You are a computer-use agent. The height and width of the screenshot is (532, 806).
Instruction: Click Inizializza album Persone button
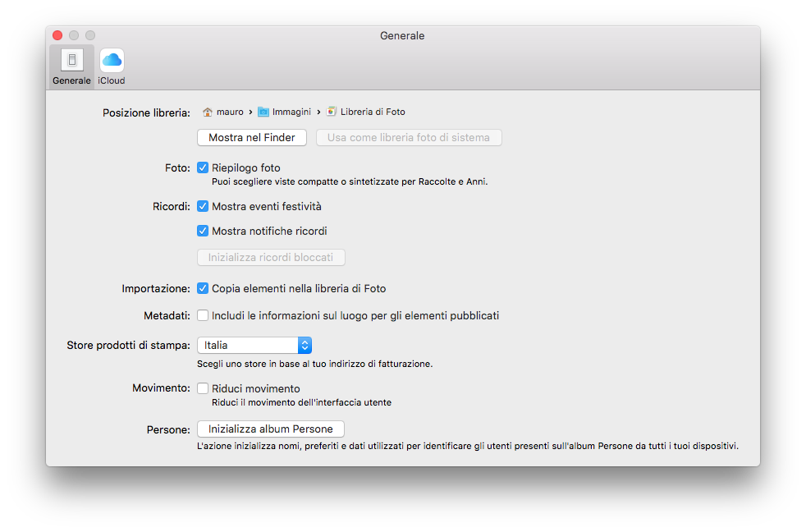pyautogui.click(x=271, y=429)
